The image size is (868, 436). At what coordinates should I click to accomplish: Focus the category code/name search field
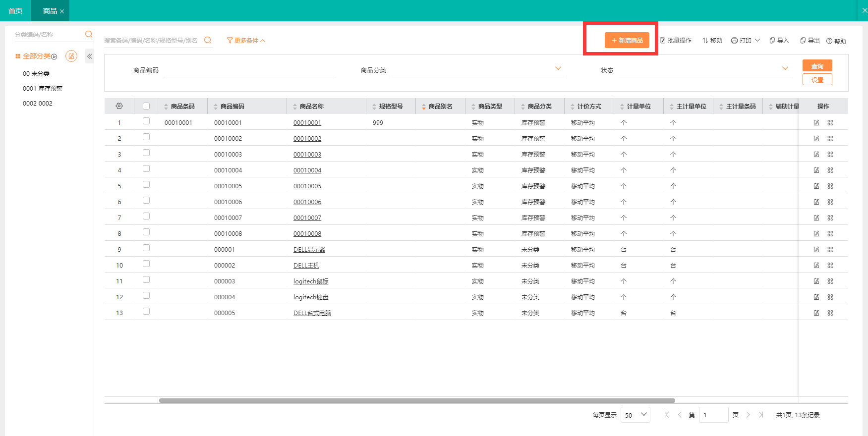pyautogui.click(x=49, y=34)
